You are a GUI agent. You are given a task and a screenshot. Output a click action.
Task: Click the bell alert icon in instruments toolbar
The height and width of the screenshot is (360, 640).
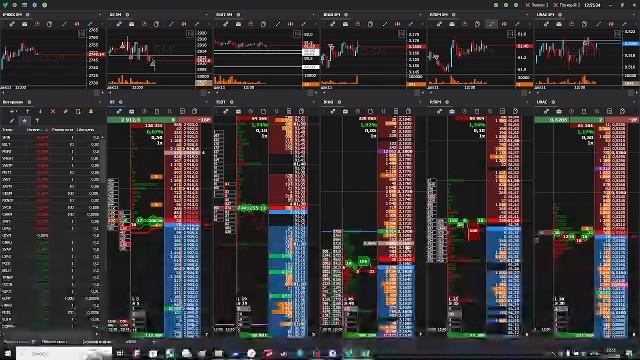click(91, 111)
